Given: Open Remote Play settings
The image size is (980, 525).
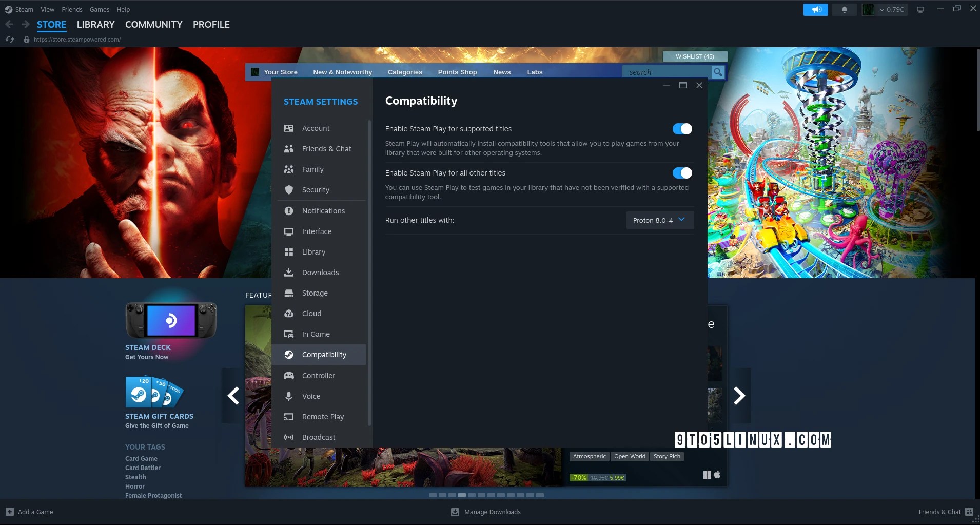Looking at the screenshot, I should point(323,416).
